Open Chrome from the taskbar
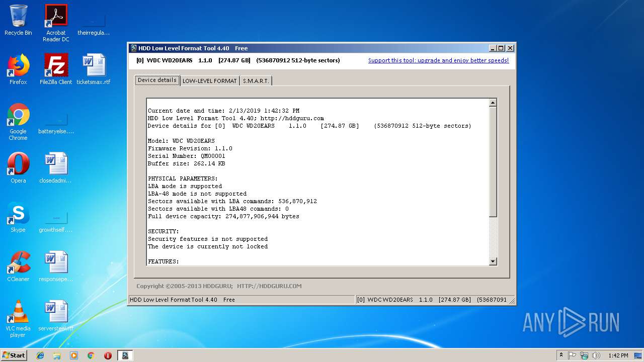Image resolution: width=644 pixels, height=362 pixels. [91, 355]
